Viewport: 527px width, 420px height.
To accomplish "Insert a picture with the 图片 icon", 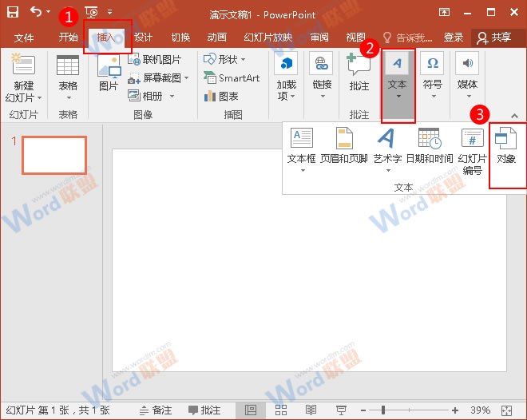I will tap(108, 77).
